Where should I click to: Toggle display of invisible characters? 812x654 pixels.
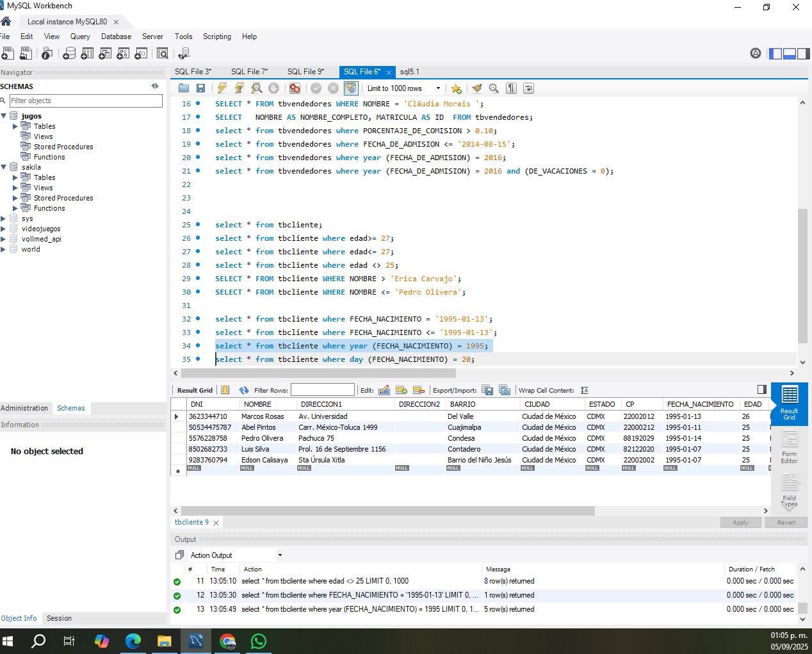(x=511, y=88)
